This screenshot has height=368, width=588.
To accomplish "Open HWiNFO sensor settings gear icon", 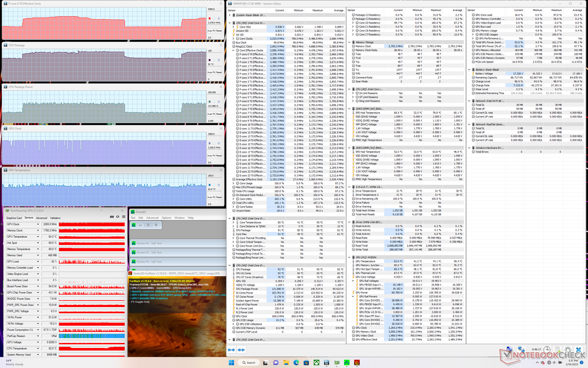I will (568, 350).
